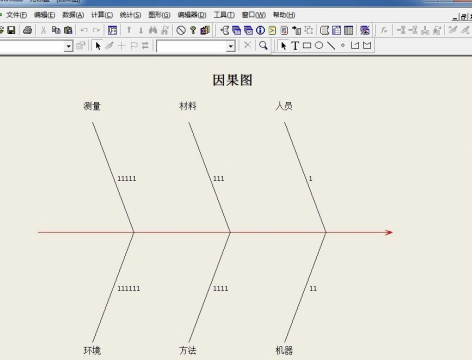Click the StatGuide books icon
This screenshot has width=472, height=360.
(205, 30)
